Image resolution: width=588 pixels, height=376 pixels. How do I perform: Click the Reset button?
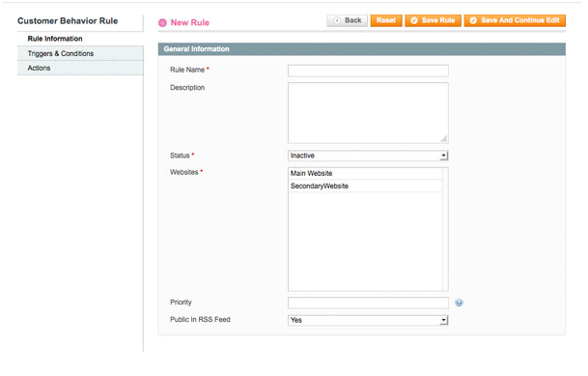[x=386, y=20]
